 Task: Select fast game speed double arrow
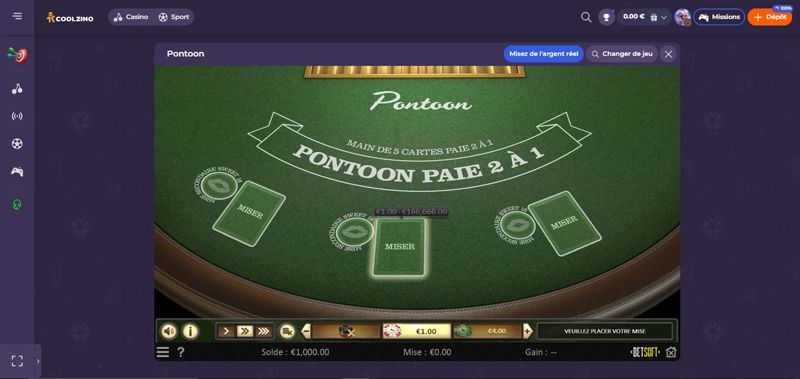245,331
